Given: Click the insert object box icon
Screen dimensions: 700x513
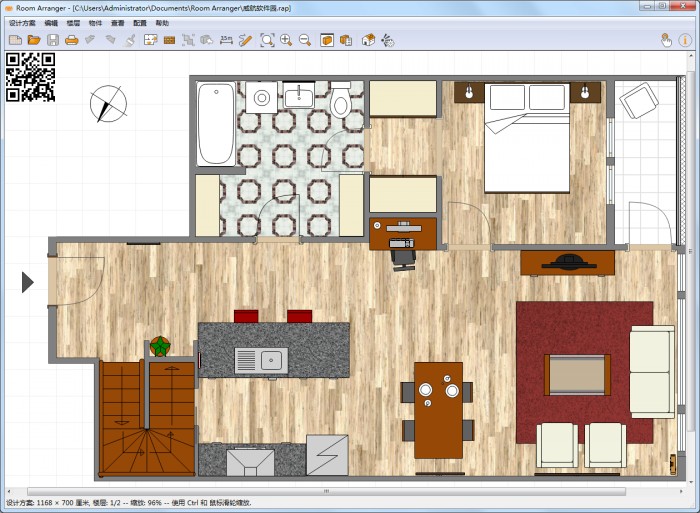Looking at the screenshot, I should [x=206, y=41].
